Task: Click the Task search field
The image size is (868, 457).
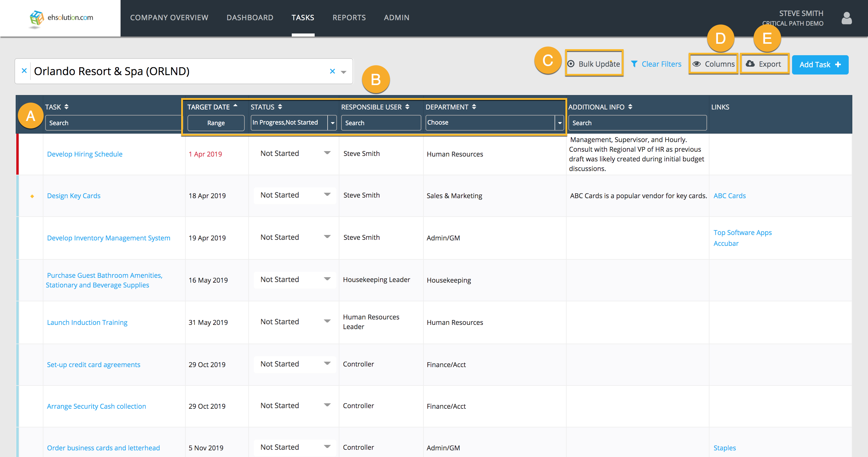Action: point(113,123)
